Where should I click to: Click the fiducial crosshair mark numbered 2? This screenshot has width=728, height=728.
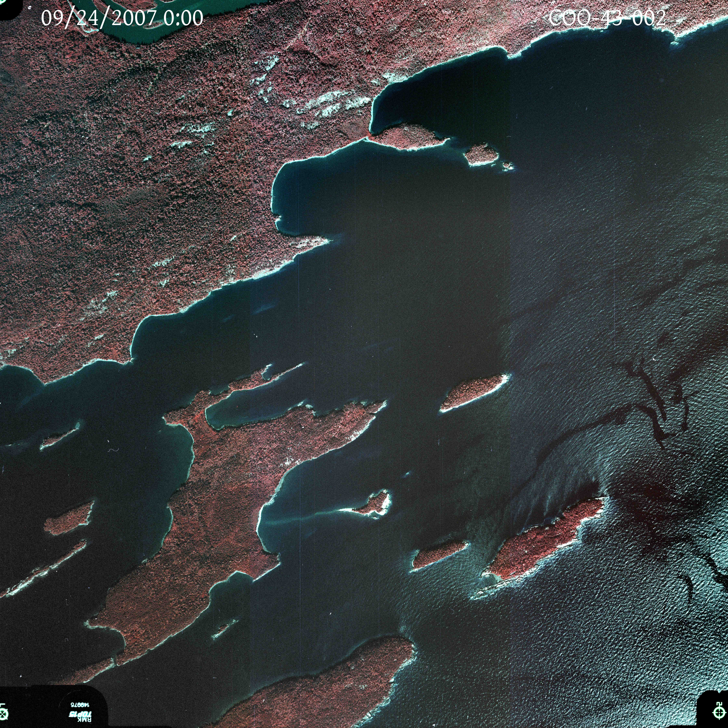tap(719, 713)
